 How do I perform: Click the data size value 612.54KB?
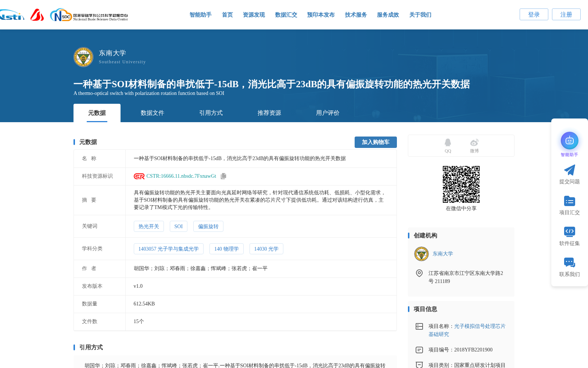point(144,304)
